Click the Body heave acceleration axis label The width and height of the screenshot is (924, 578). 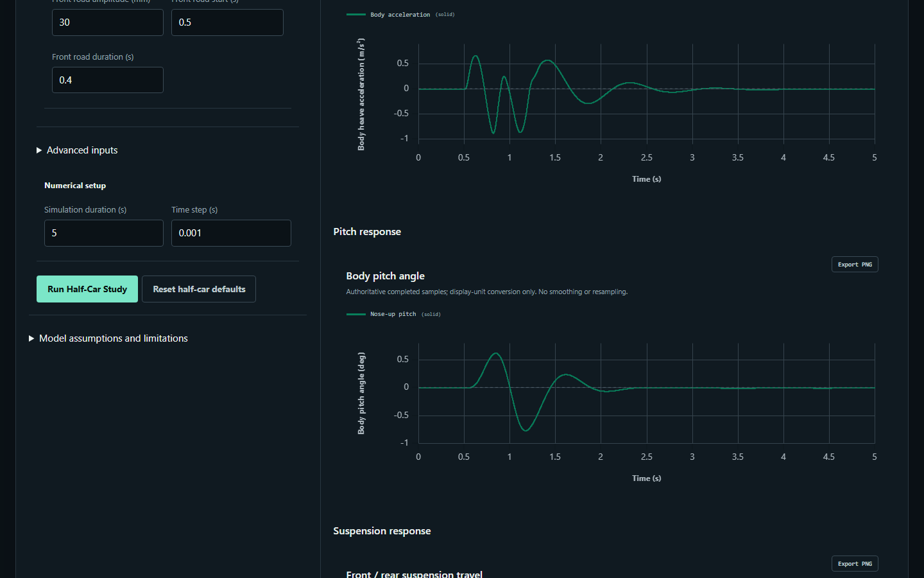coord(361,94)
